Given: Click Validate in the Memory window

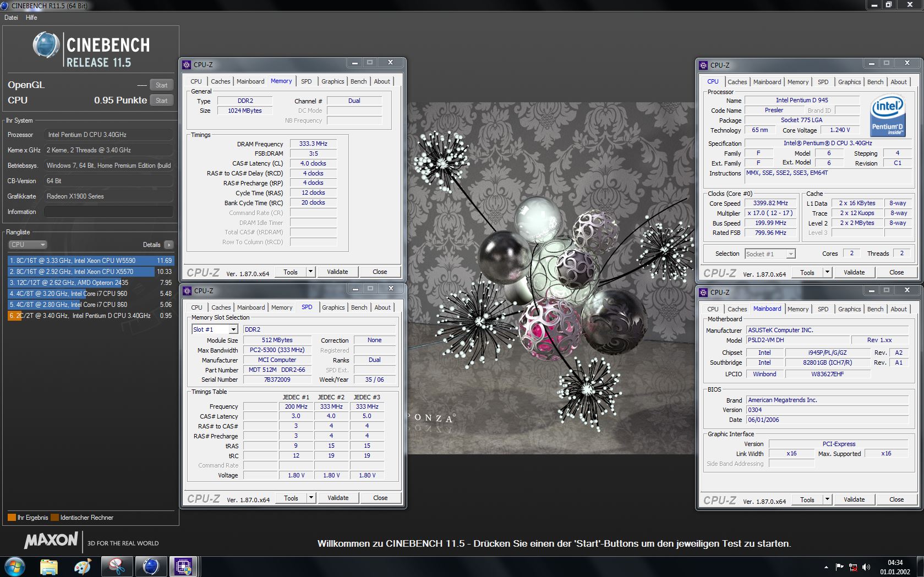Looking at the screenshot, I should tap(337, 272).
